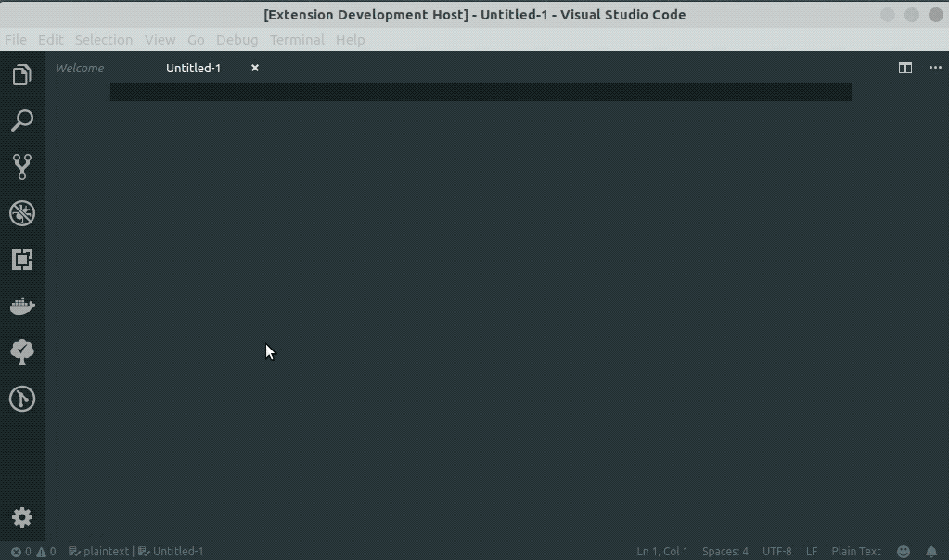Click the first editor line
Image resolution: width=949 pixels, height=560 pixels.
(x=481, y=93)
